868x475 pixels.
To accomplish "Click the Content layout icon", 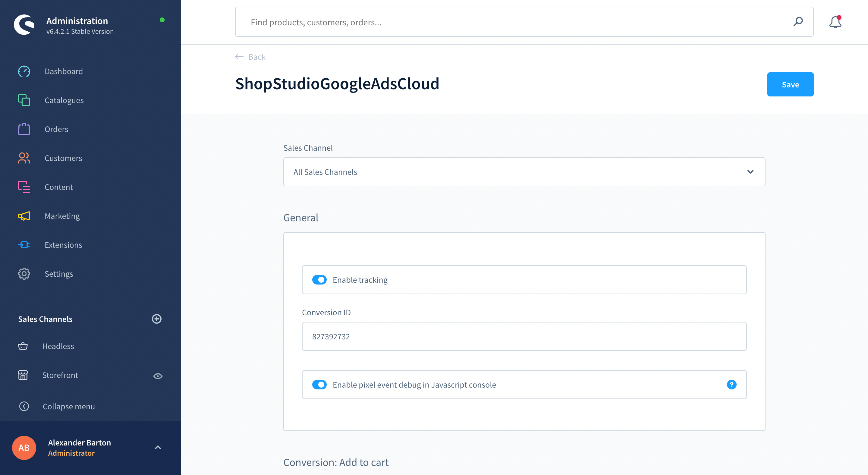I will coord(24,187).
